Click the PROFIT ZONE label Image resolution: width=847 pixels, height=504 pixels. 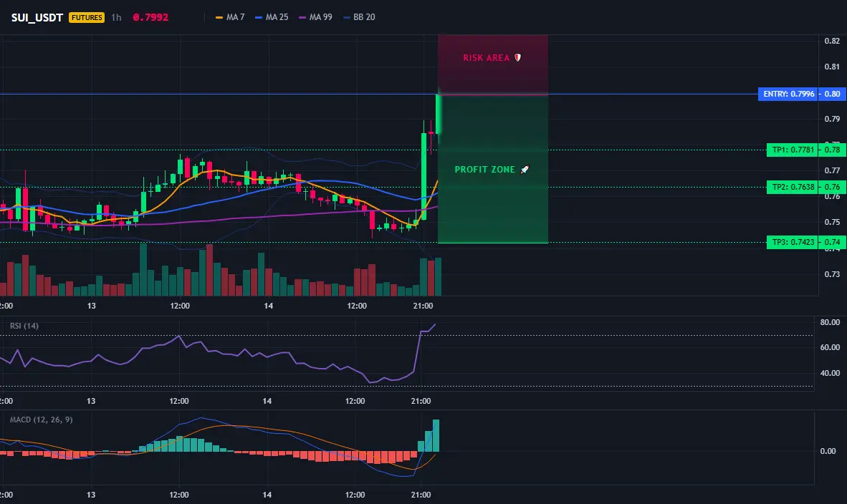tap(484, 170)
